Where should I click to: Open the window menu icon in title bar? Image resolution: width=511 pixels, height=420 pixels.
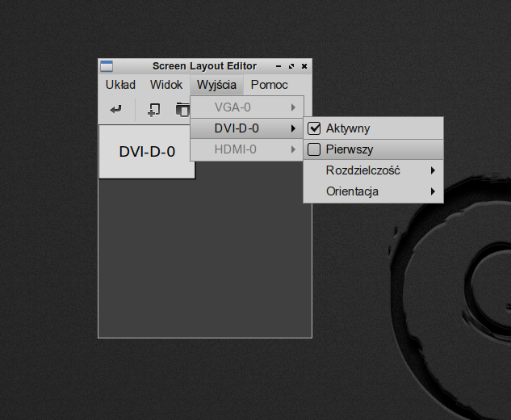point(107,66)
